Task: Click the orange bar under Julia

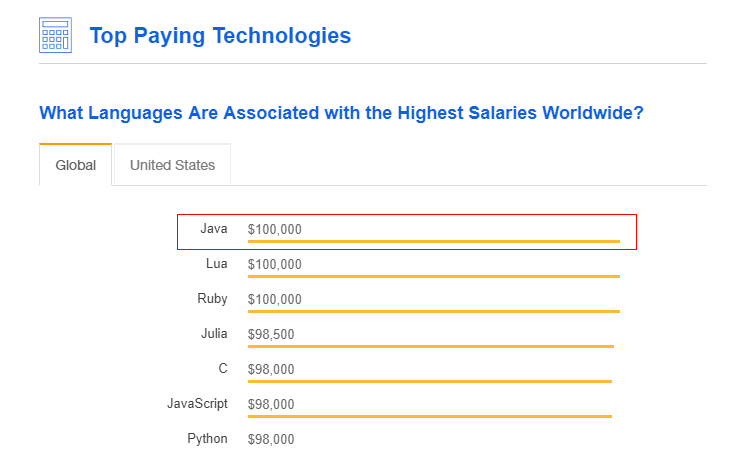Action: (430, 346)
